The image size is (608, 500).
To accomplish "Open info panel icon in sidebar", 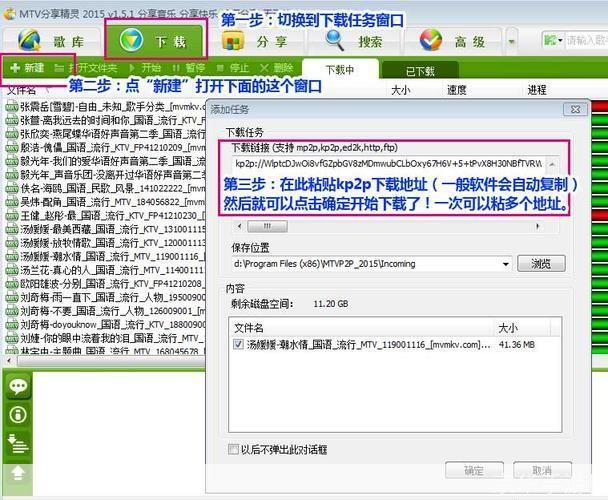I will pos(18,415).
